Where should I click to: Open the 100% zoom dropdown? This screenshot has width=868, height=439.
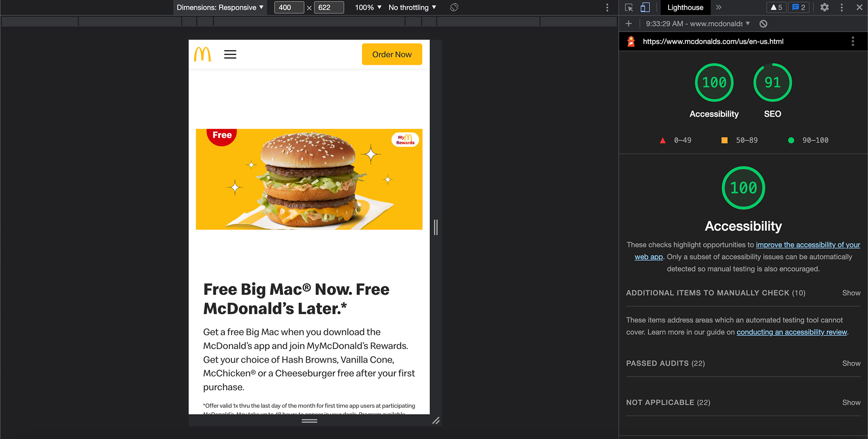click(x=368, y=7)
